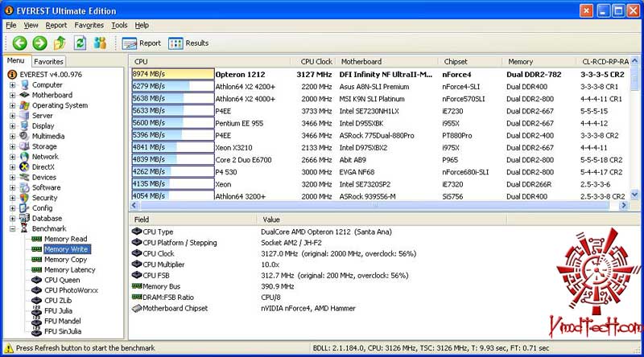Select the Multimedia tree item
The width and height of the screenshot is (644, 357).
(48, 136)
